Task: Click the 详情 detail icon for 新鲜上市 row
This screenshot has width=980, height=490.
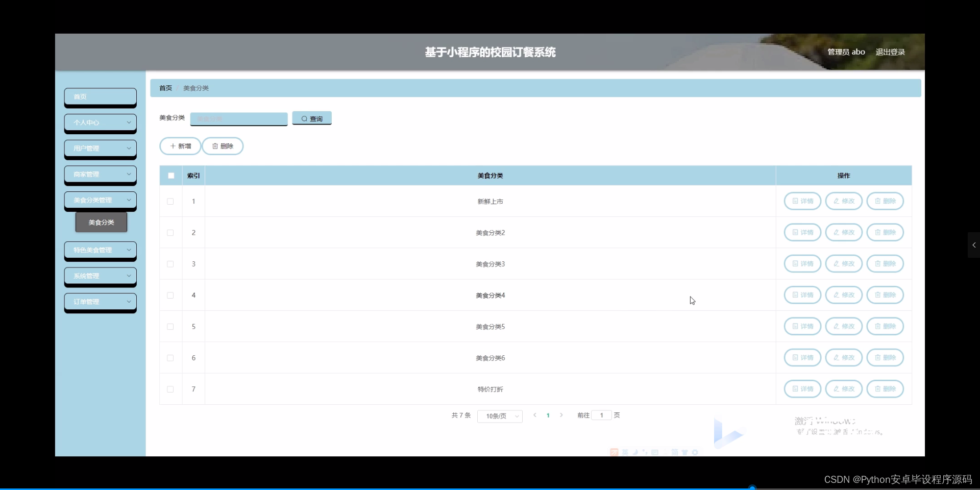Action: pos(794,201)
